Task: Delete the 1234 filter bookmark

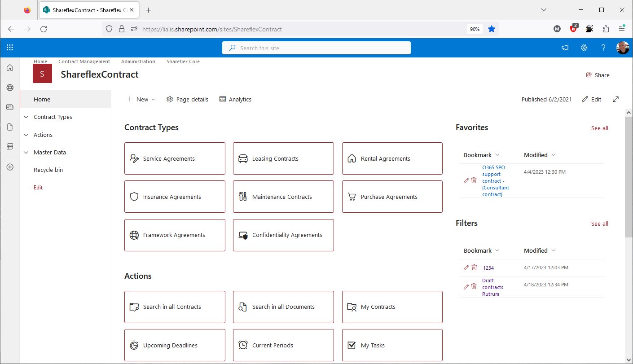Action: click(474, 267)
